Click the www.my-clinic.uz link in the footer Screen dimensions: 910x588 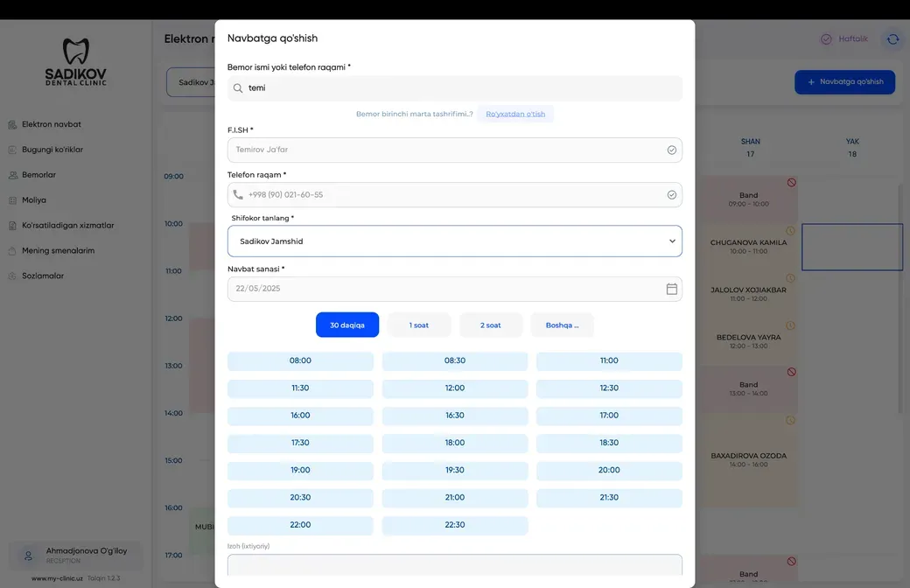coord(57,578)
